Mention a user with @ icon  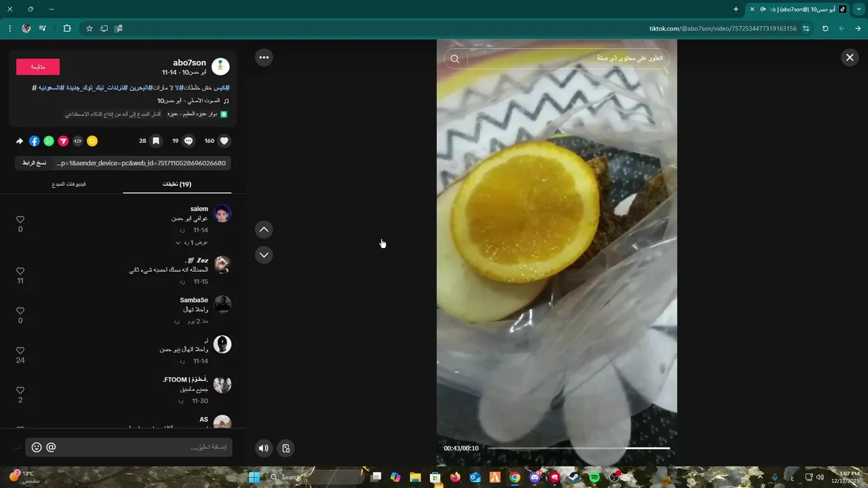tap(51, 447)
